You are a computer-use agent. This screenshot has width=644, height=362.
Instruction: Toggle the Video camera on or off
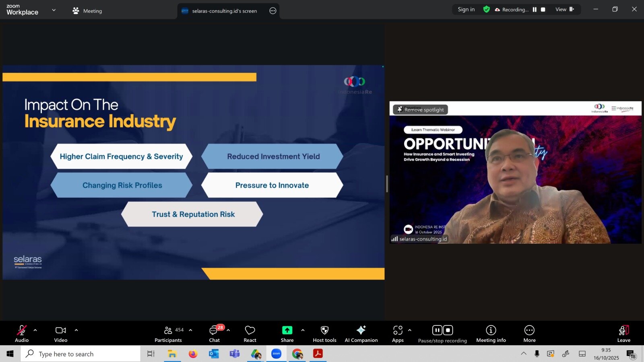pos(61,334)
